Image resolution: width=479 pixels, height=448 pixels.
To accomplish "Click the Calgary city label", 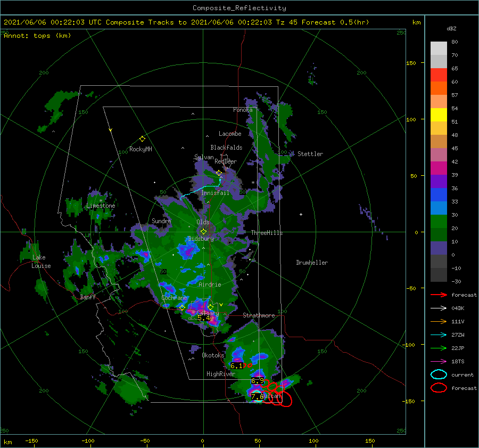I will [208, 313].
